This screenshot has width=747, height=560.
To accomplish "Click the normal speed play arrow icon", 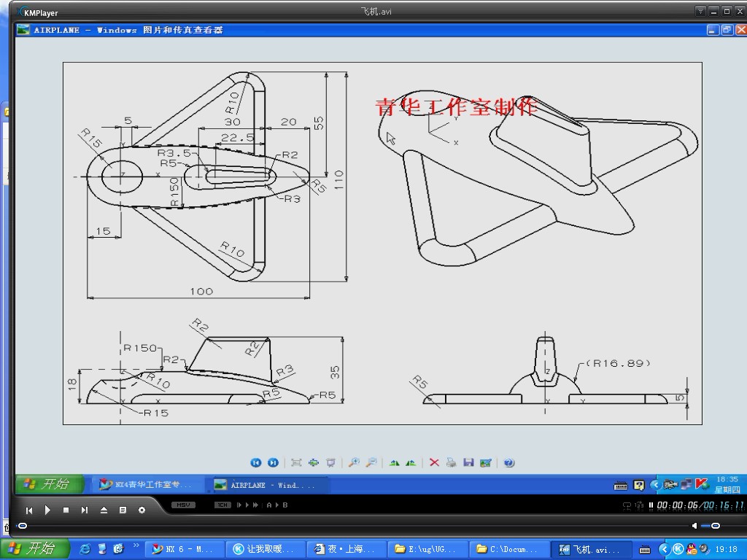I will pyautogui.click(x=247, y=505).
